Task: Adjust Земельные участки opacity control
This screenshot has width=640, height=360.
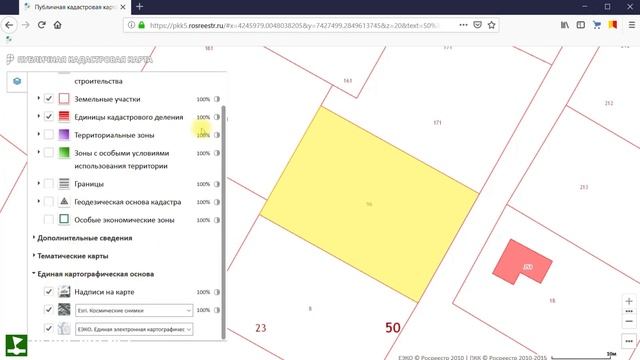Action: coord(217,99)
